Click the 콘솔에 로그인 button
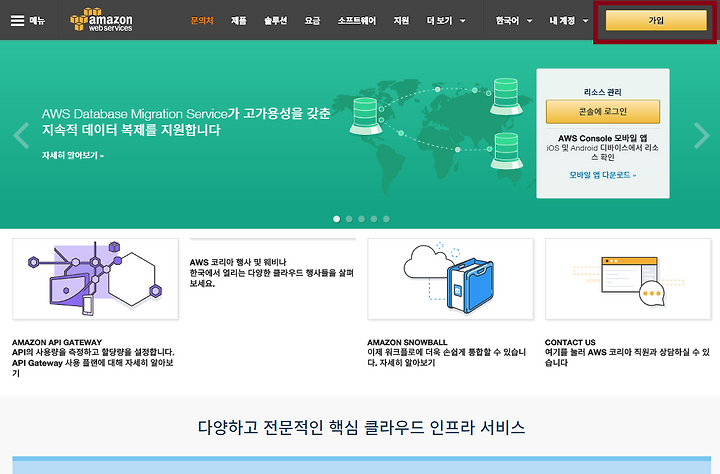Viewport: 720px width, 474px height. (x=603, y=112)
